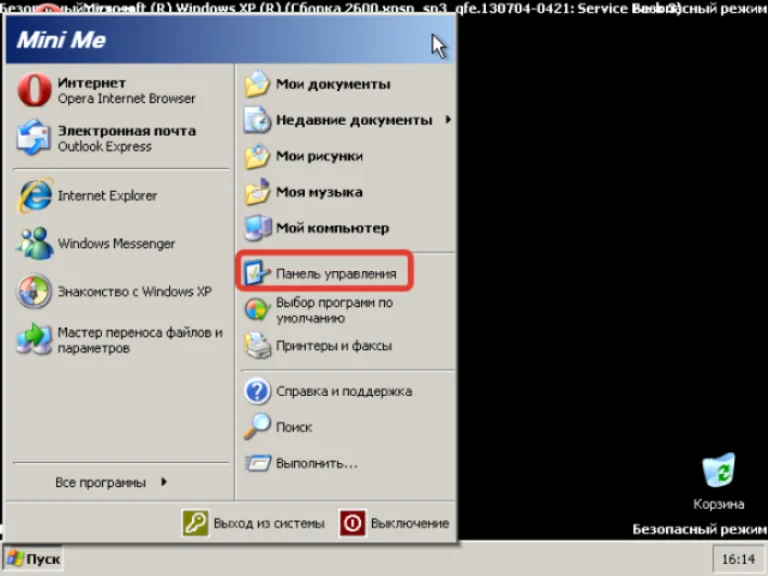Viewport: 768px width, 576px height.
Task: Click Выход из системы button text
Action: 269,524
